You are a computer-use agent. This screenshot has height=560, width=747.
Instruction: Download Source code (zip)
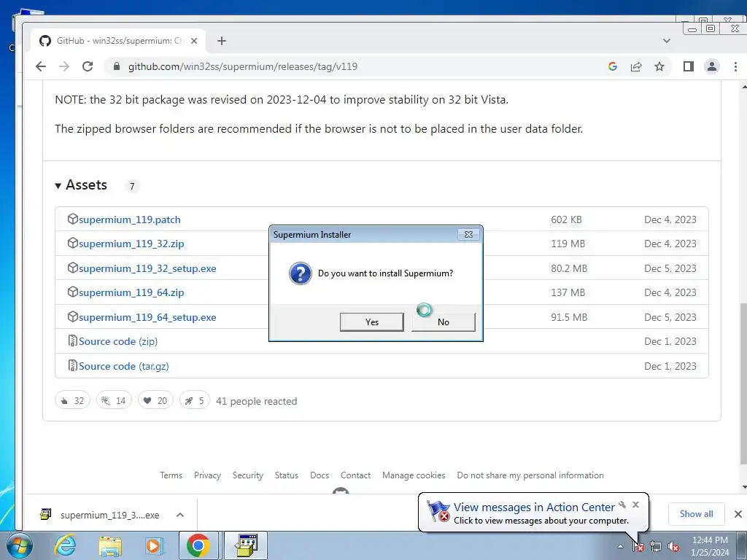tap(118, 341)
